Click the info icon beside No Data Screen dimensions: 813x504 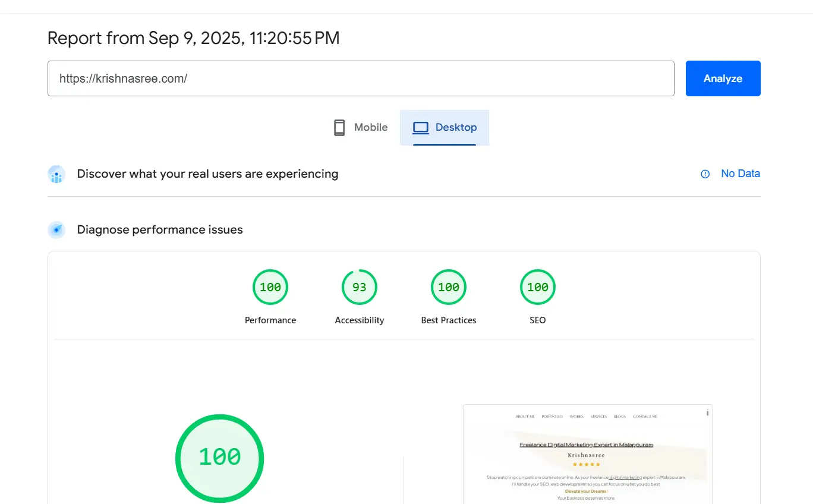[x=705, y=174]
